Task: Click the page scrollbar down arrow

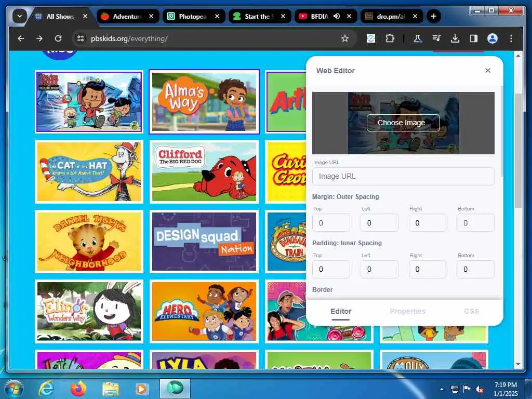Action: coord(518,364)
